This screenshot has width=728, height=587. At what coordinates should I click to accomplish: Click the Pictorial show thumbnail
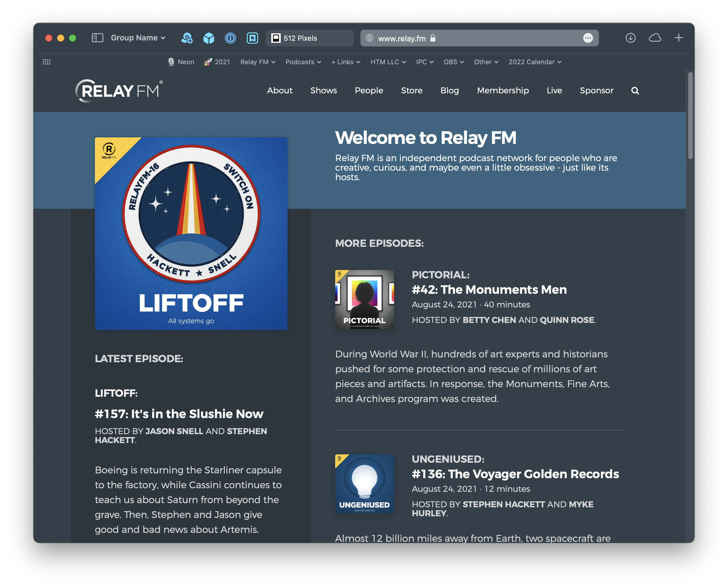tap(365, 299)
